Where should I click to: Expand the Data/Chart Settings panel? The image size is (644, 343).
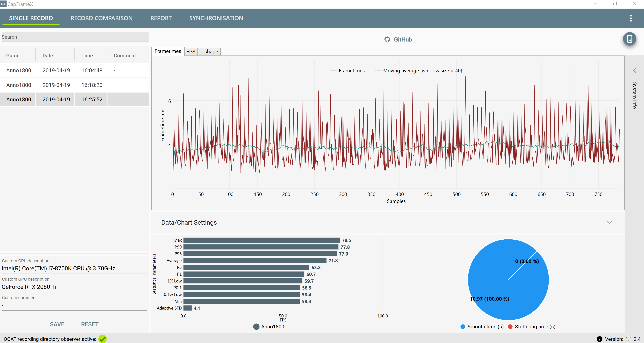[609, 222]
